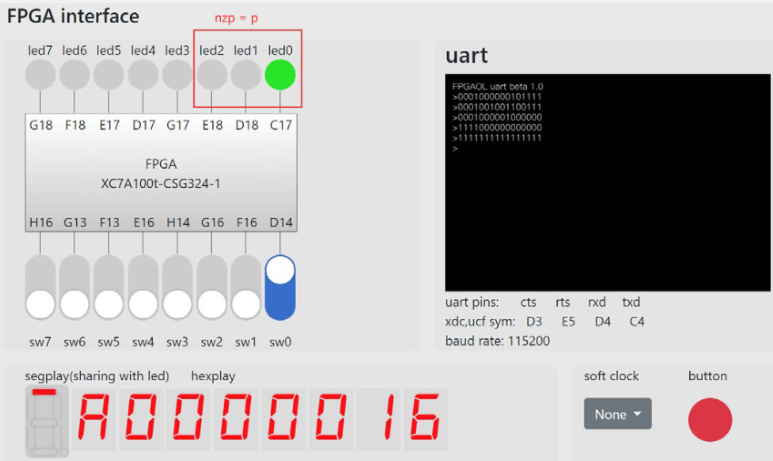Click the led7 indicator circle
Screen dimensions: 773x461
(40, 75)
